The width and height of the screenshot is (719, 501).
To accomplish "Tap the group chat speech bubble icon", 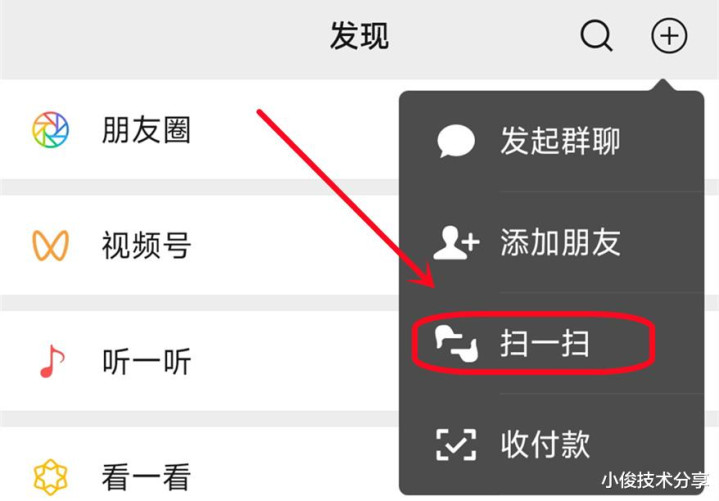I will pos(456,141).
